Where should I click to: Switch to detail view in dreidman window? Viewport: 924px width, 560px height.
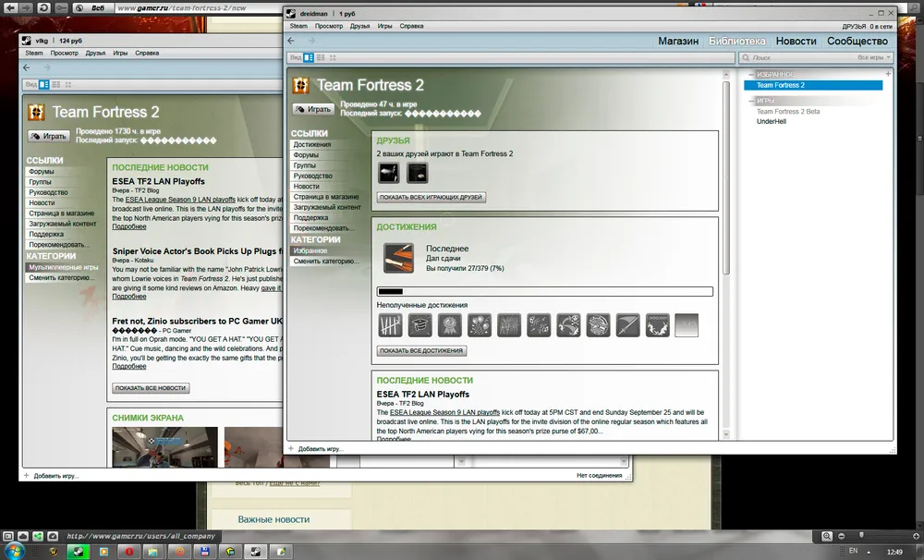(x=309, y=57)
